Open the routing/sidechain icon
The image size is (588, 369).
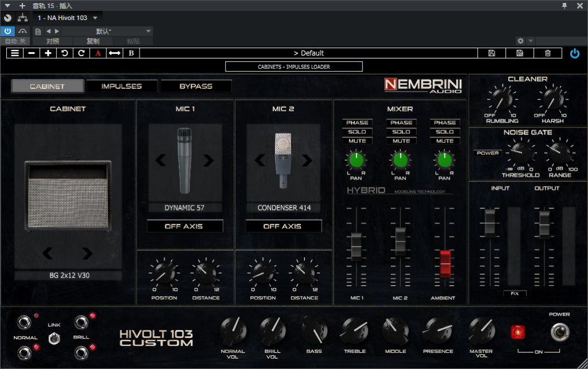click(22, 18)
